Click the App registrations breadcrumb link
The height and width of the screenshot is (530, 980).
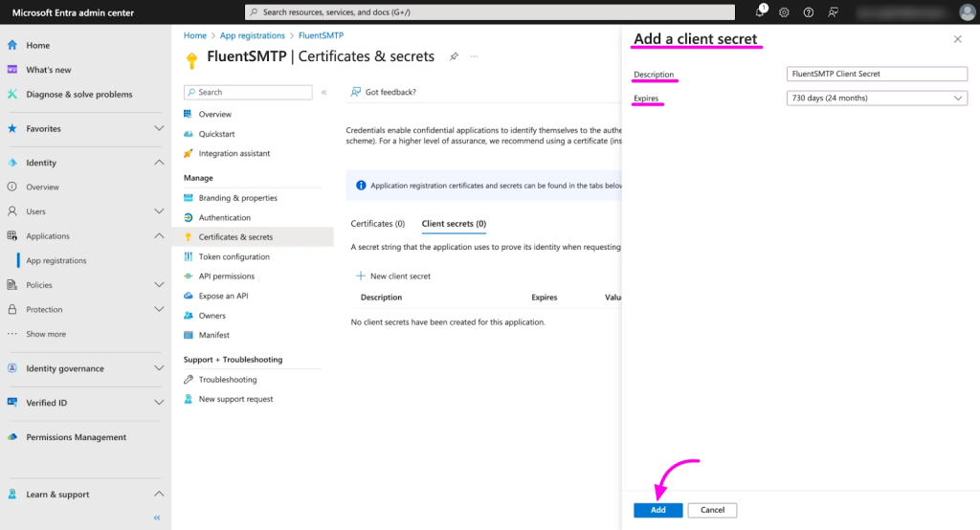(x=253, y=35)
